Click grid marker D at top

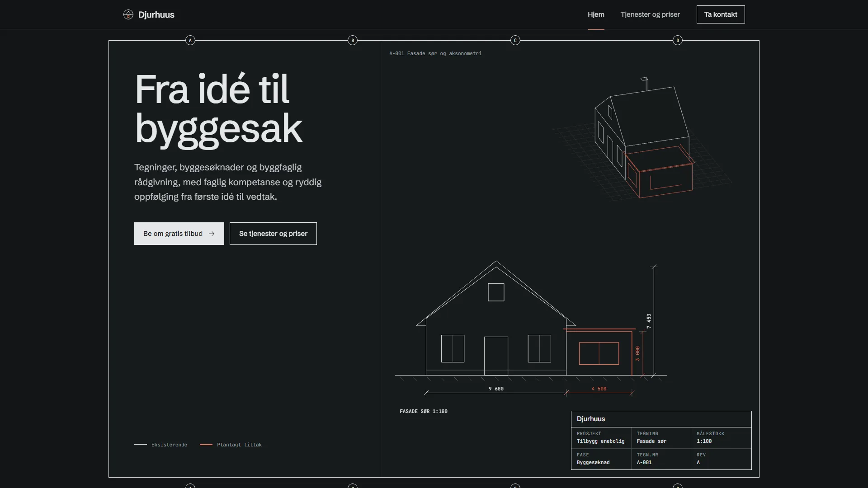coord(678,40)
